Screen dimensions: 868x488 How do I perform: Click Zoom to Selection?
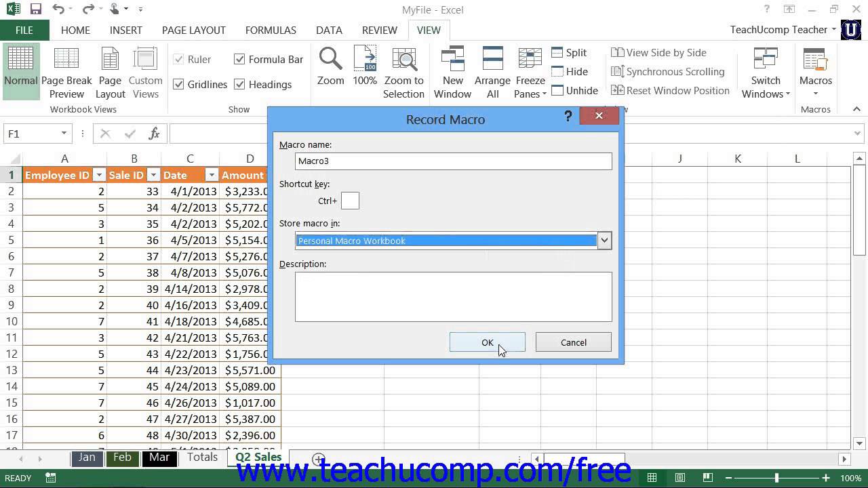tap(403, 73)
